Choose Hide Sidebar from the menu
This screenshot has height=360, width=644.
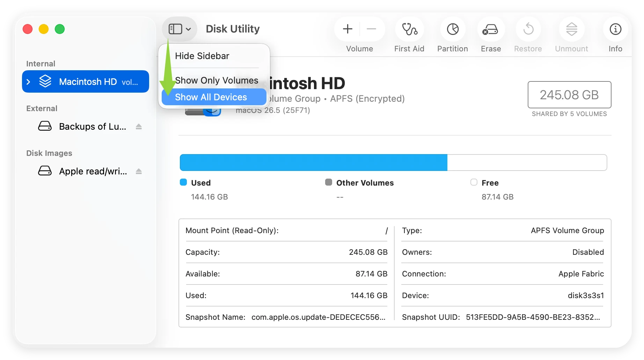(x=214, y=56)
